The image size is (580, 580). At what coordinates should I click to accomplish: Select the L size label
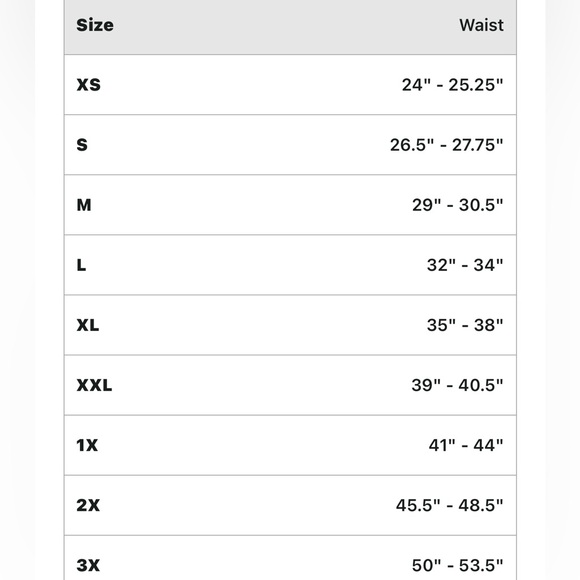click(81, 265)
